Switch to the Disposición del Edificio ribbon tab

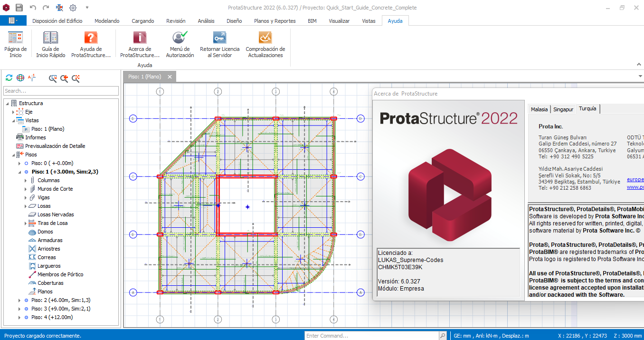click(x=57, y=21)
